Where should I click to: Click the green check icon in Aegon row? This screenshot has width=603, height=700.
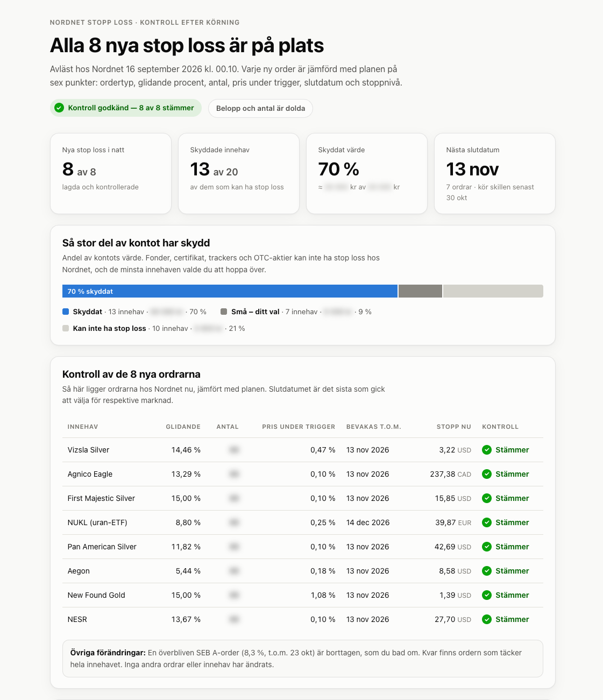tap(487, 571)
